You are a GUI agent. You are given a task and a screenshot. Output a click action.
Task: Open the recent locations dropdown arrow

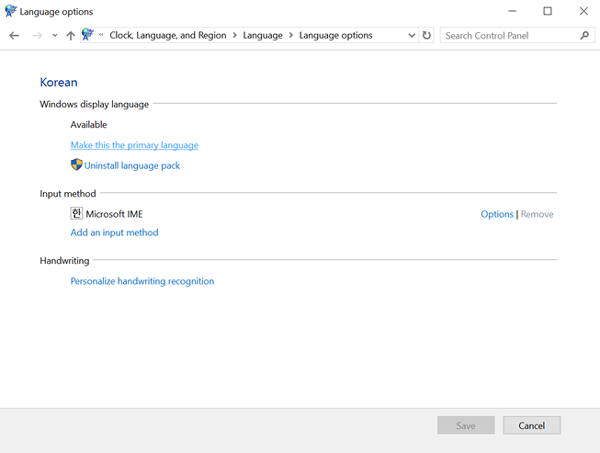point(53,35)
